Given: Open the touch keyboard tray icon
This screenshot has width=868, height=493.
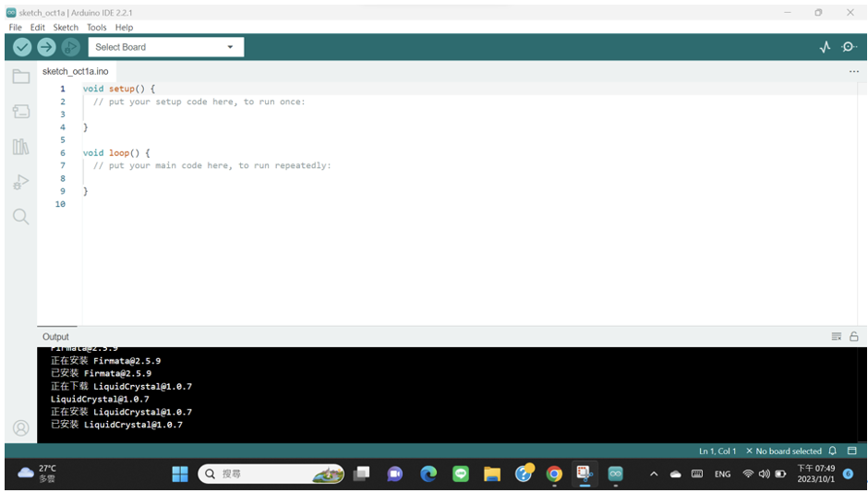Looking at the screenshot, I should click(697, 474).
